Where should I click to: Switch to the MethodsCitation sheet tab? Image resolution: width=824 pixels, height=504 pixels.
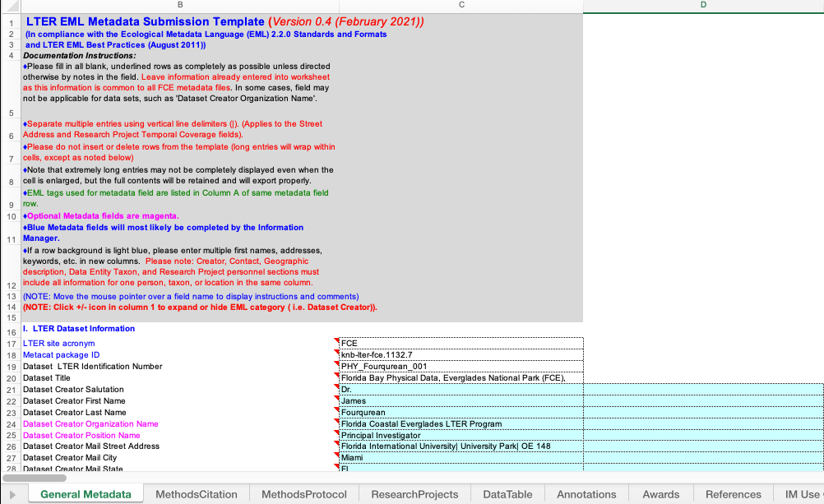coord(196,494)
